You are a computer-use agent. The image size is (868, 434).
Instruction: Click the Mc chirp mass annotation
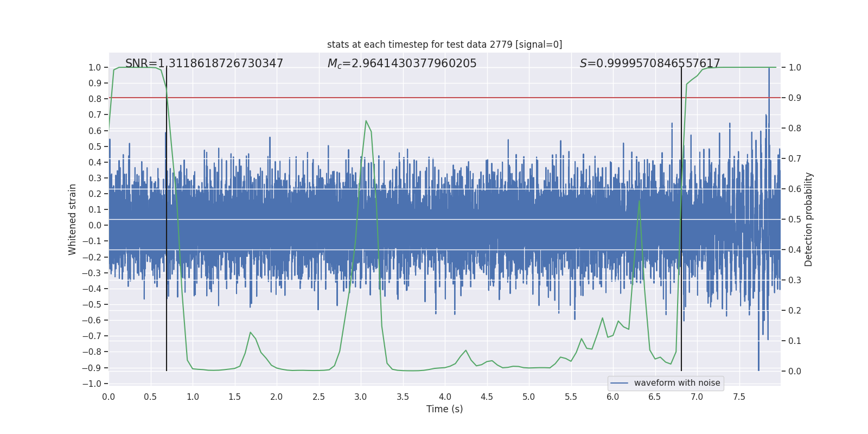[401, 63]
